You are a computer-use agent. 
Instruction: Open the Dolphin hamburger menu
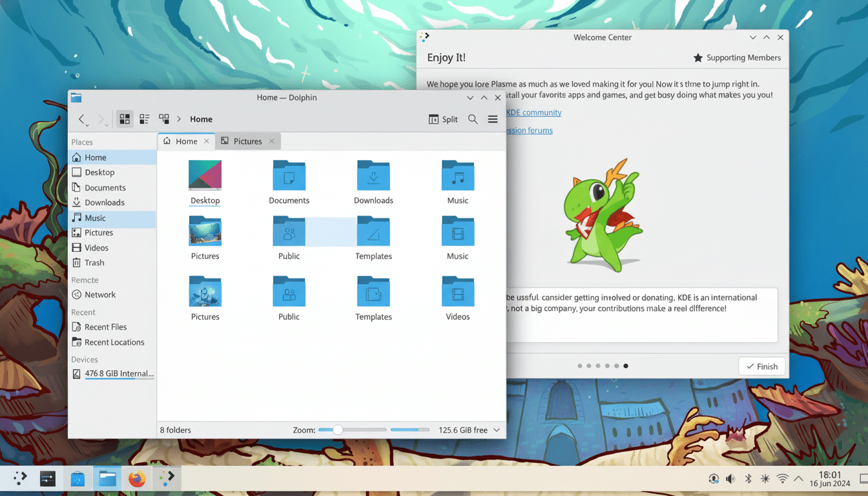pos(493,119)
